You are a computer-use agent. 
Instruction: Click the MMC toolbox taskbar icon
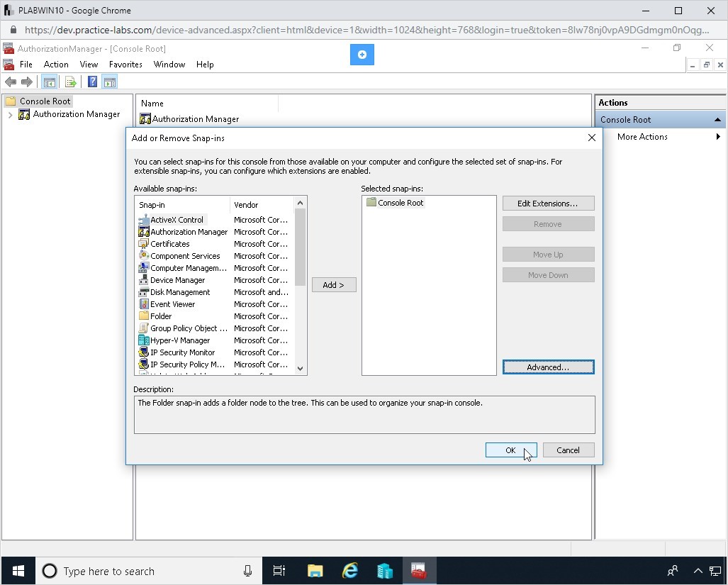419,571
